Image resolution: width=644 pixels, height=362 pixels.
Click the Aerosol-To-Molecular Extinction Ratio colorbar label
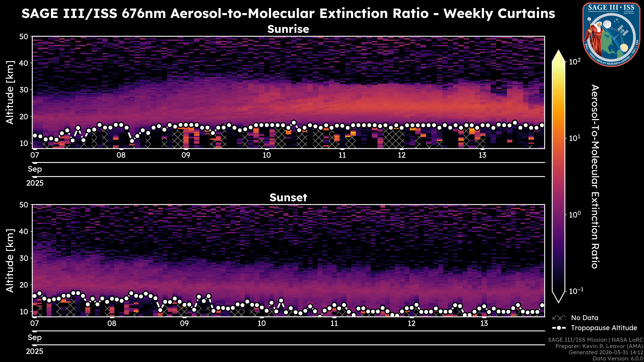pyautogui.click(x=595, y=176)
